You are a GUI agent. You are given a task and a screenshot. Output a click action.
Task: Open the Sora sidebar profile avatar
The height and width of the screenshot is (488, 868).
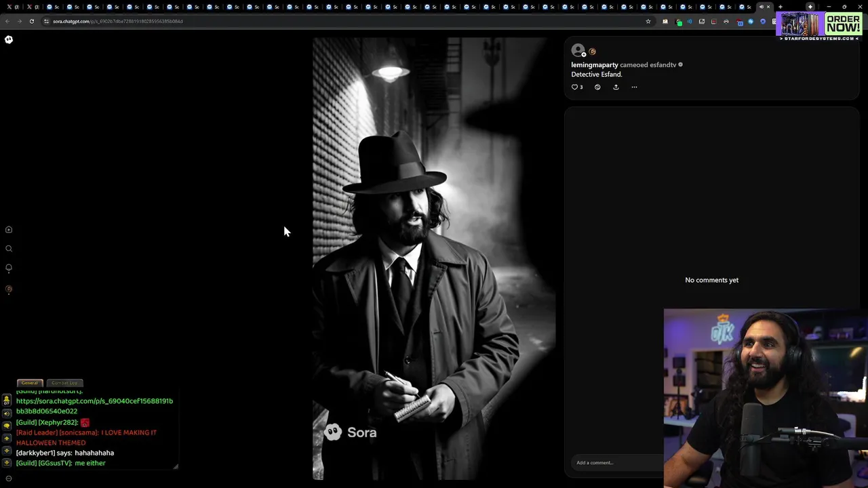[x=9, y=289]
